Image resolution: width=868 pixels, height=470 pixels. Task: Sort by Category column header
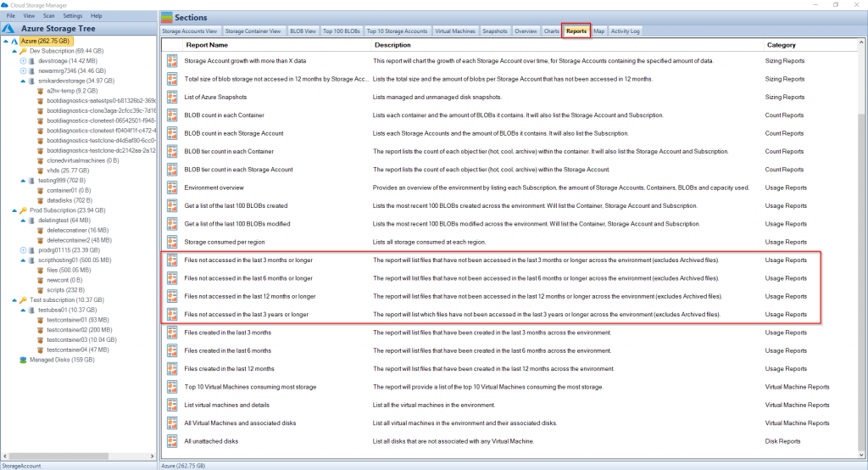781,45
